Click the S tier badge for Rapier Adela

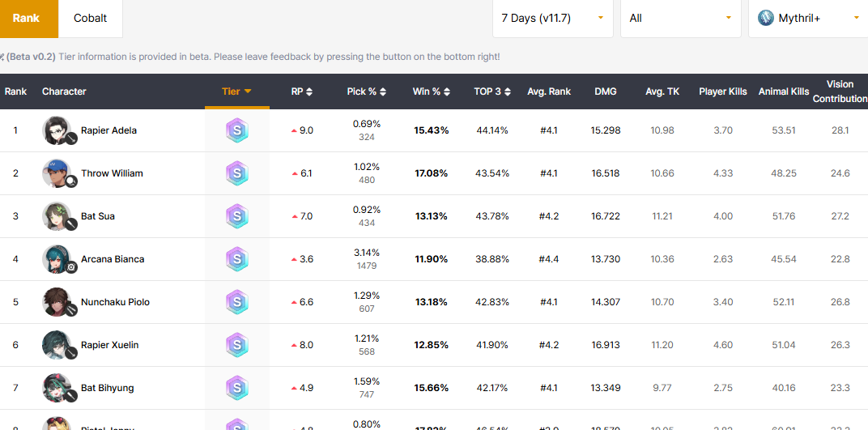[237, 130]
